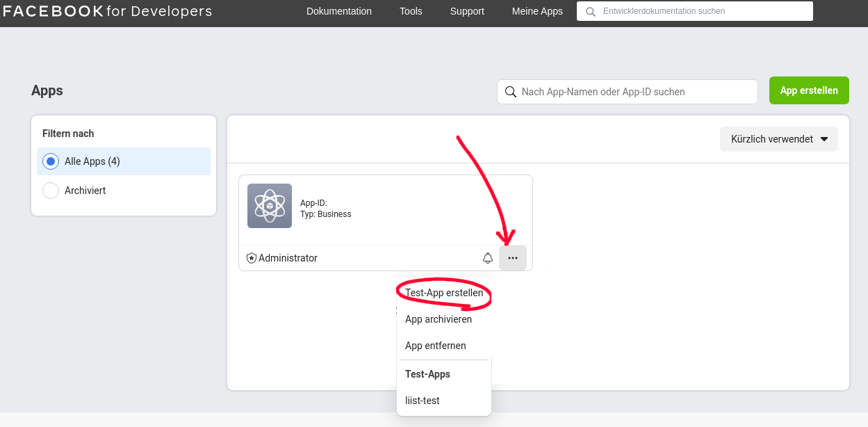The height and width of the screenshot is (427, 868).
Task: Focus the app name or ID search field
Action: click(x=628, y=92)
